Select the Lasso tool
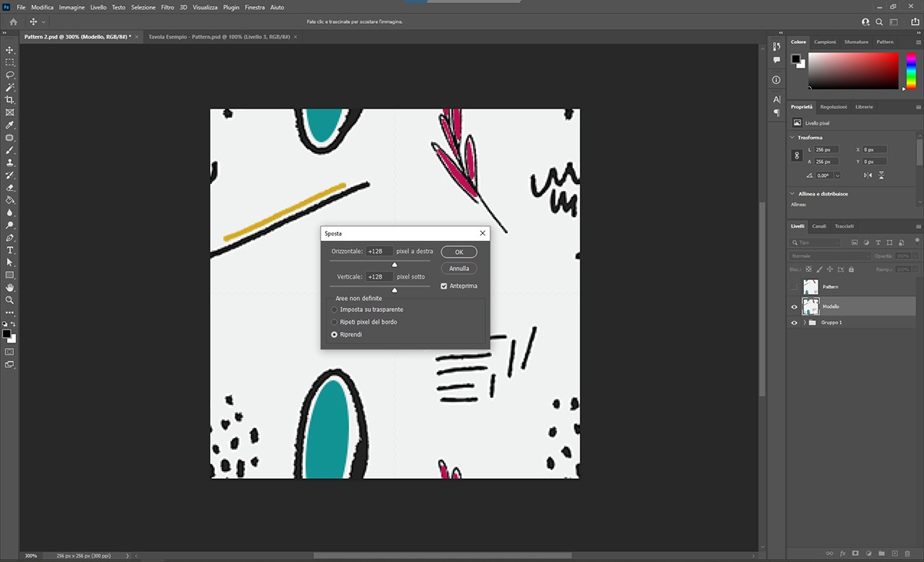This screenshot has width=924, height=562. (x=9, y=74)
